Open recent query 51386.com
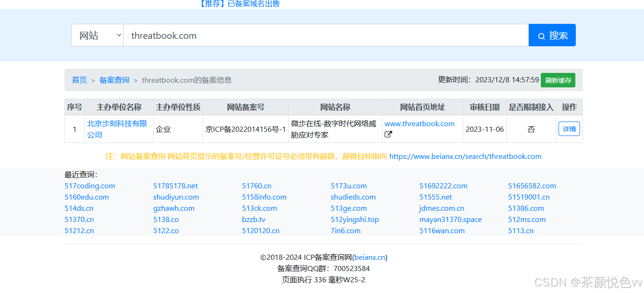644x293 pixels. tap(526, 208)
